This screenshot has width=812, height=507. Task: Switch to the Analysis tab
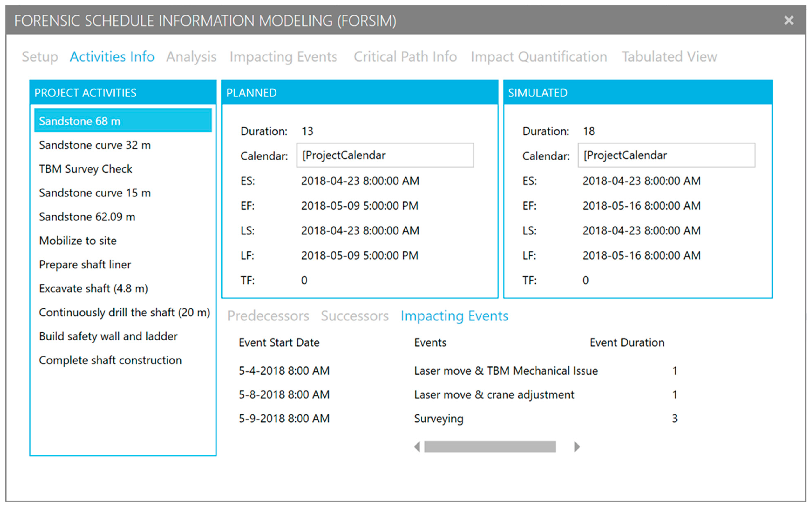[x=191, y=57]
